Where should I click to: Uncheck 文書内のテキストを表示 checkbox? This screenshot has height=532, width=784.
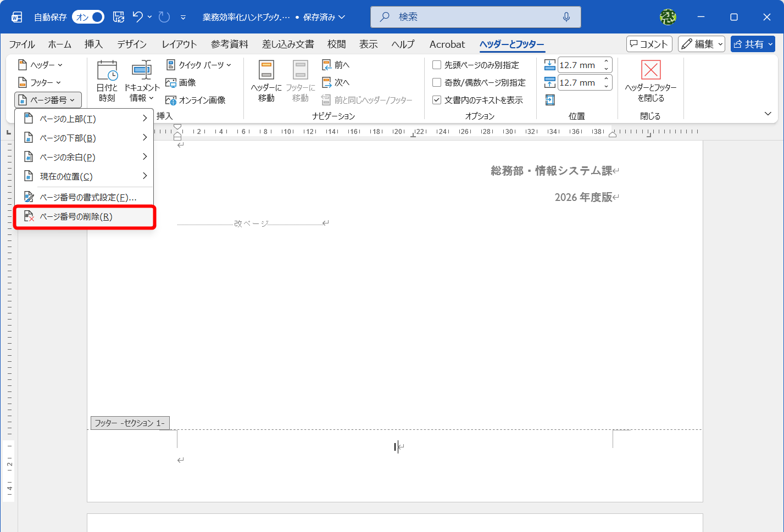click(437, 100)
